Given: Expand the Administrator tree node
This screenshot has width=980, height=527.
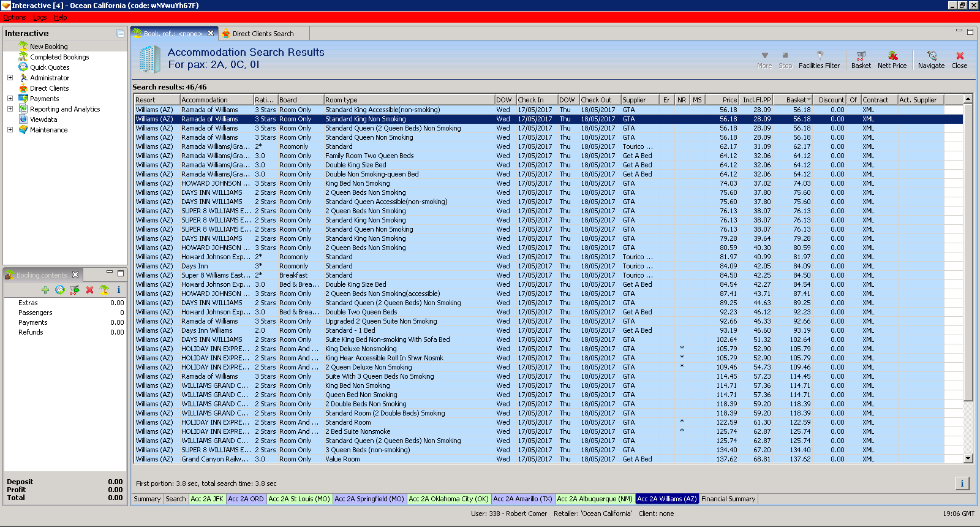Looking at the screenshot, I should pyautogui.click(x=10, y=78).
